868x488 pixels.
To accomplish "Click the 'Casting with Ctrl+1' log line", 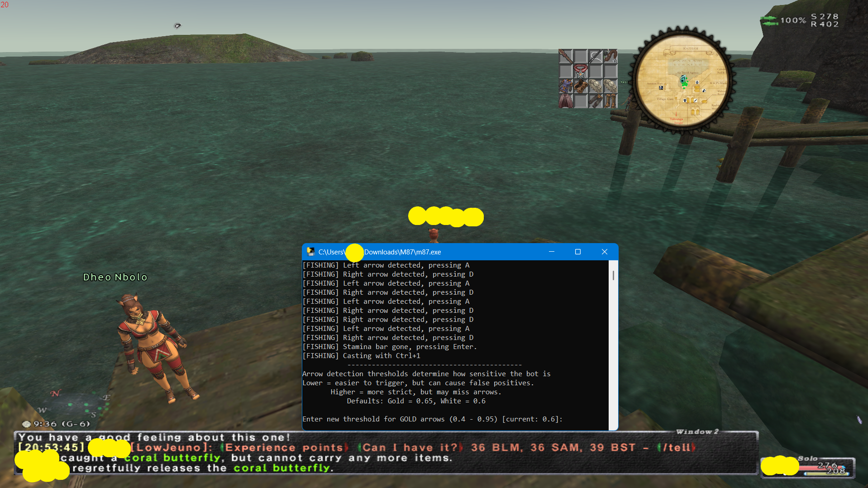I will tap(361, 356).
